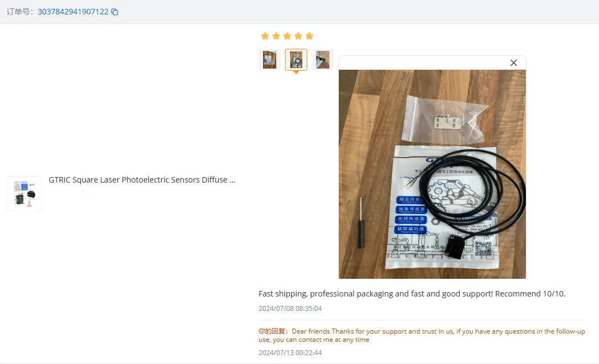Show the third review photo thumbnail
The image size is (599, 364).
coord(322,60)
